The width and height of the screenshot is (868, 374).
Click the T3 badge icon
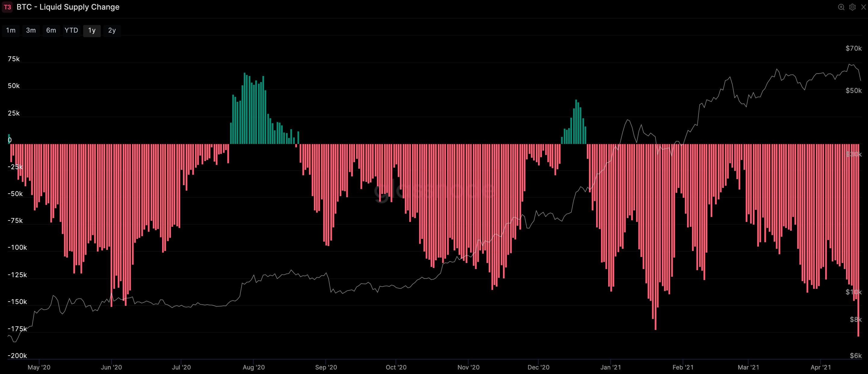tap(8, 7)
